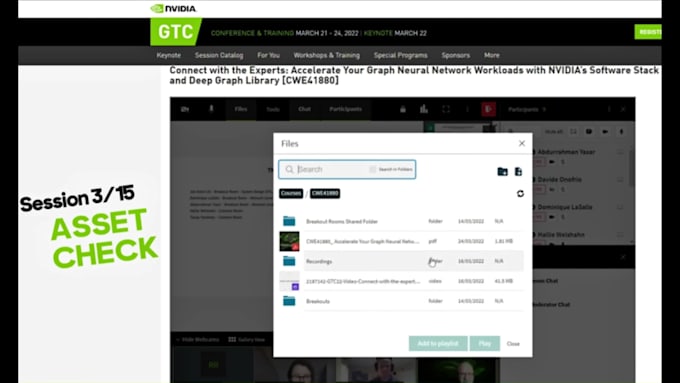The width and height of the screenshot is (680, 383).
Task: Click participant Hallie Weishahn
Action: [x=561, y=235]
